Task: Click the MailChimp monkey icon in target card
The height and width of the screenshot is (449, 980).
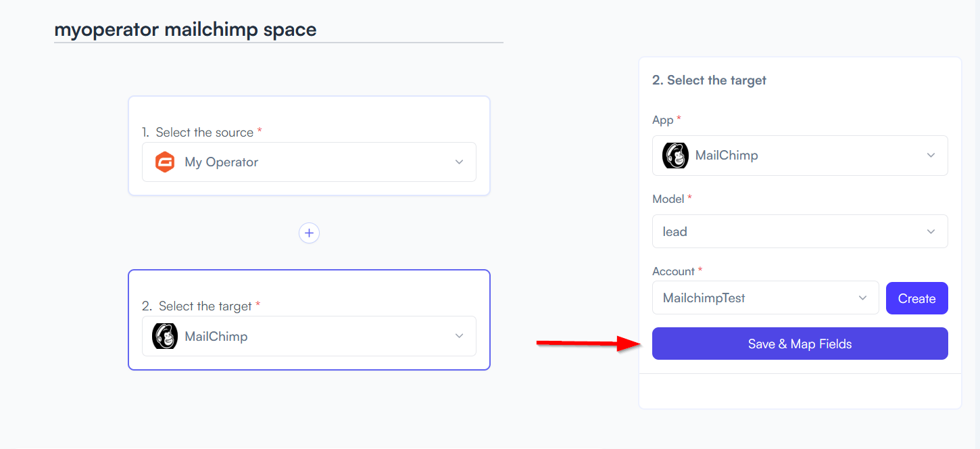Action: (x=165, y=336)
